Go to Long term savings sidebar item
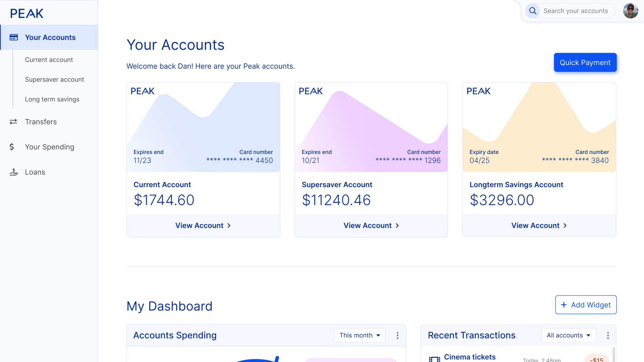Screen dimensions: 644x362 [52, 100]
